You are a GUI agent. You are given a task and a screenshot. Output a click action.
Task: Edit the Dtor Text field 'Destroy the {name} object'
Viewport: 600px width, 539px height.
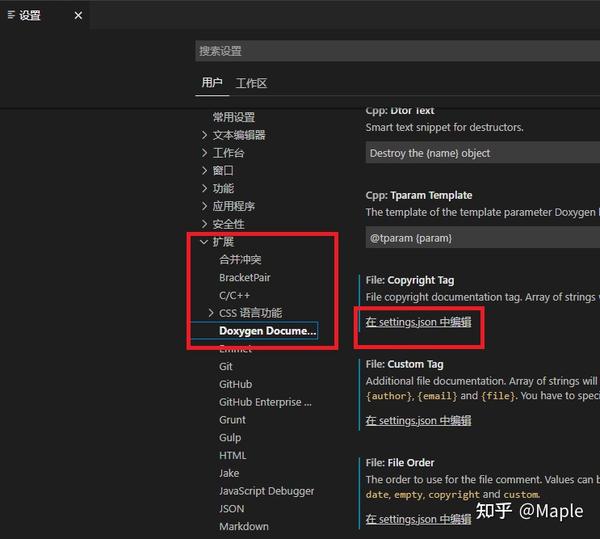tap(483, 153)
